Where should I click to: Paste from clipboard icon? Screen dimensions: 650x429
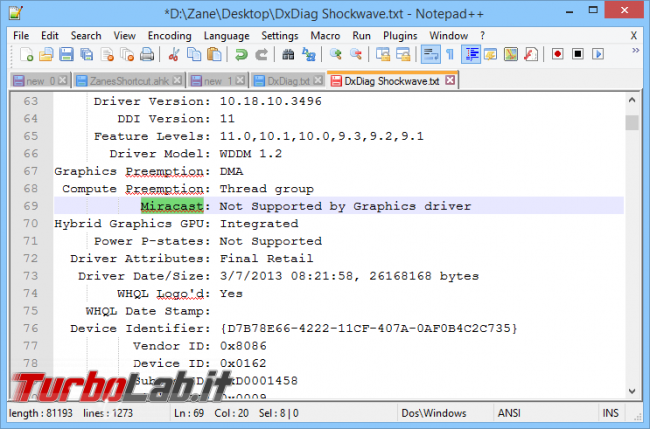[214, 54]
